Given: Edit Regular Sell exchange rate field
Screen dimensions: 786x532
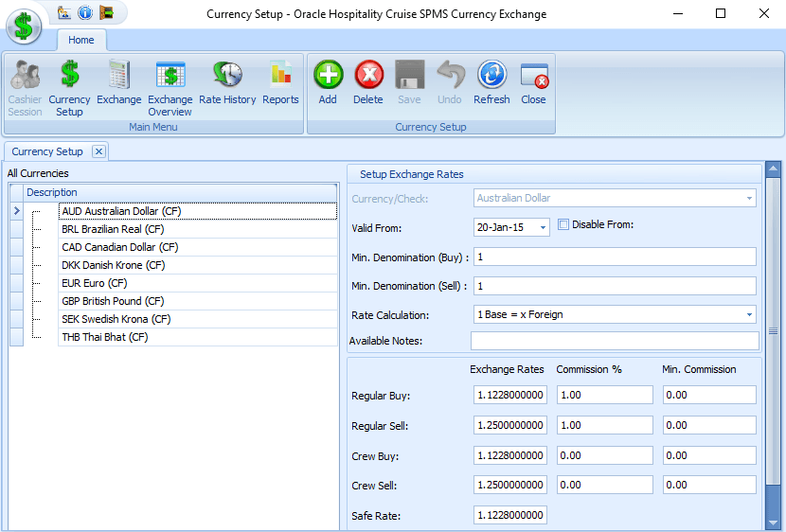Looking at the screenshot, I should pyautogui.click(x=509, y=425).
